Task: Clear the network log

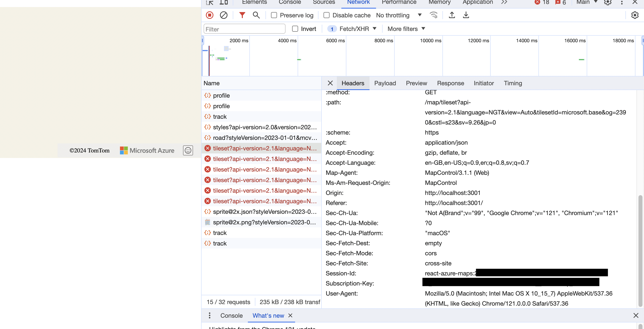Action: (x=223, y=15)
